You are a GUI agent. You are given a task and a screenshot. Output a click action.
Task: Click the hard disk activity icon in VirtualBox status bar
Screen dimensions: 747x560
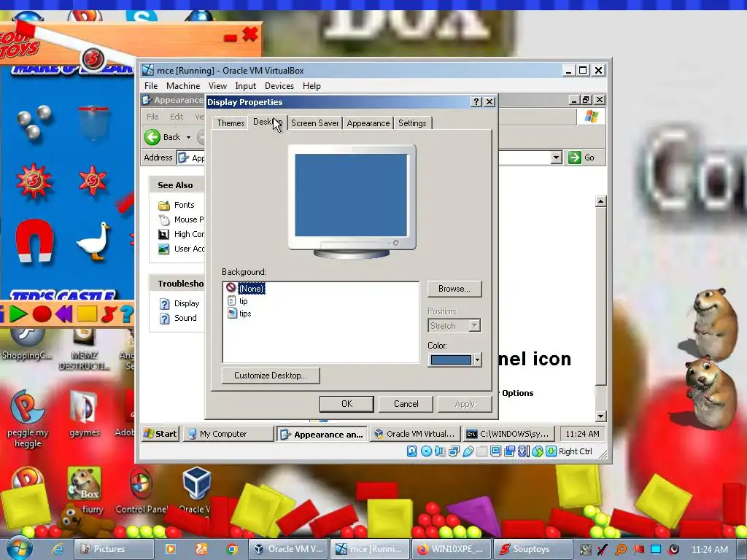(412, 451)
